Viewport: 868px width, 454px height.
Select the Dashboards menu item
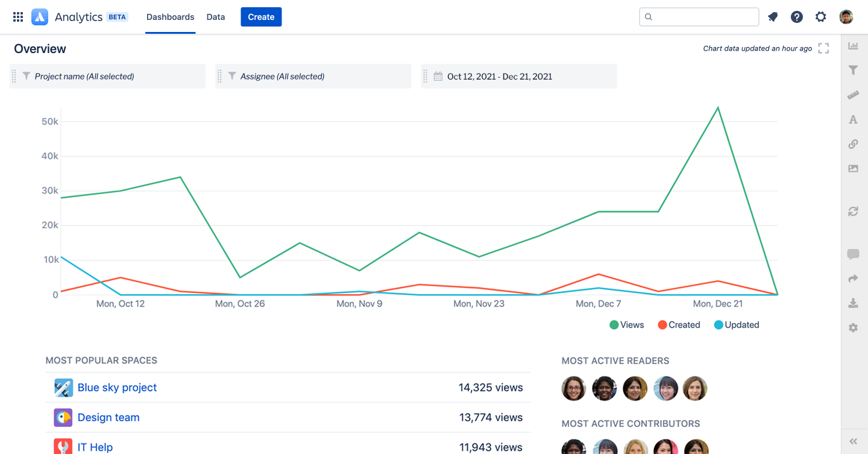(170, 16)
